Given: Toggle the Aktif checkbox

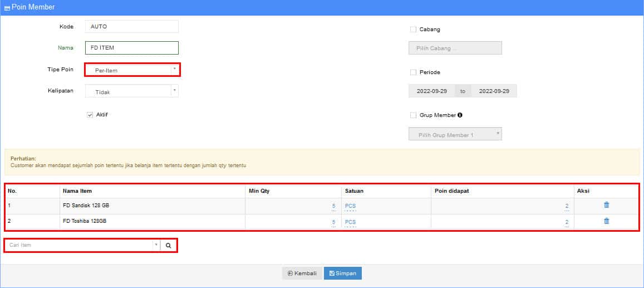Looking at the screenshot, I should (x=90, y=115).
